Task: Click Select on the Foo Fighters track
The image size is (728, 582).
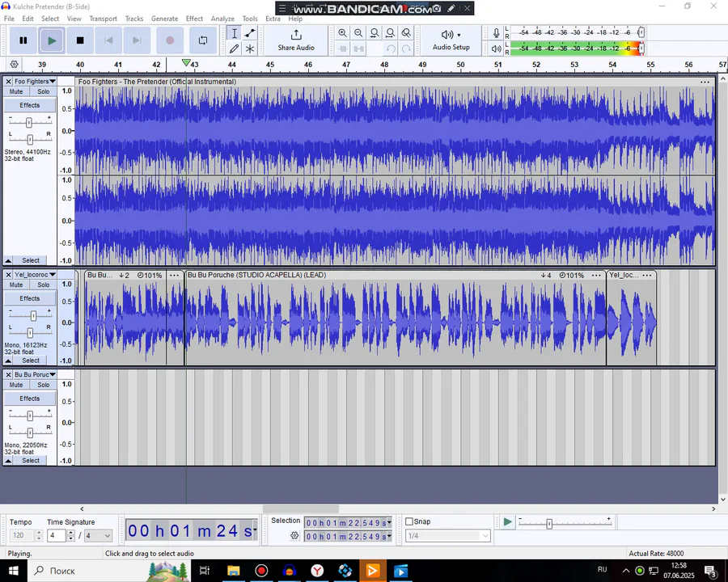Action: pyautogui.click(x=31, y=260)
